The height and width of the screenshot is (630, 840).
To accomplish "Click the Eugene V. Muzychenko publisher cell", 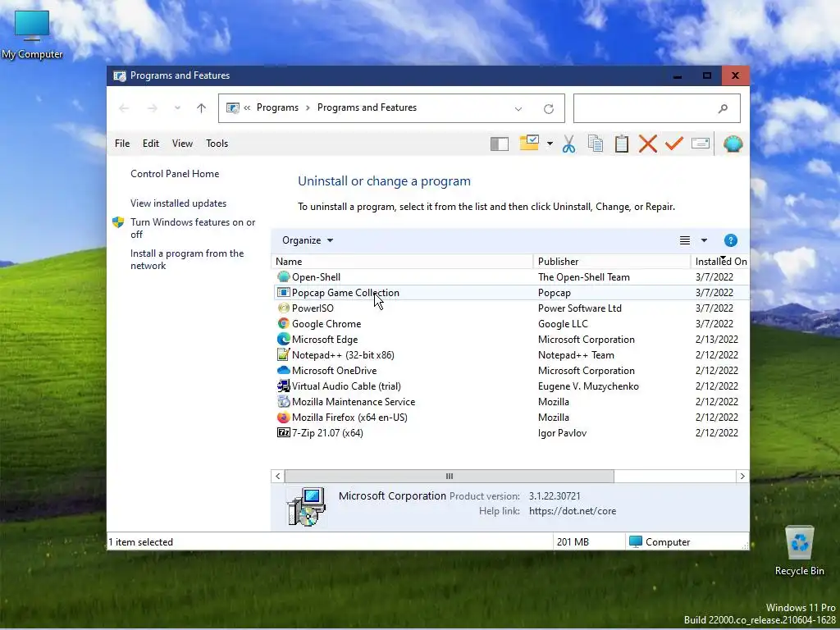I will (x=588, y=386).
